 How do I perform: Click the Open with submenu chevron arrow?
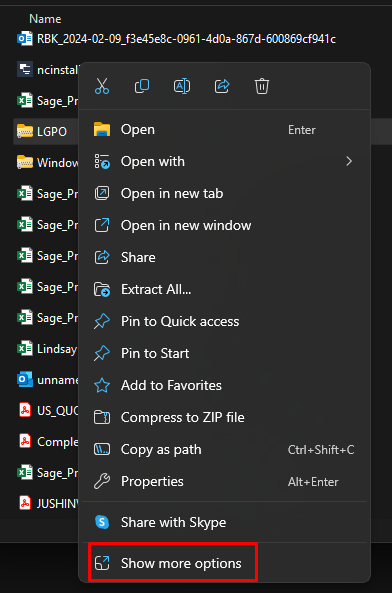349,161
